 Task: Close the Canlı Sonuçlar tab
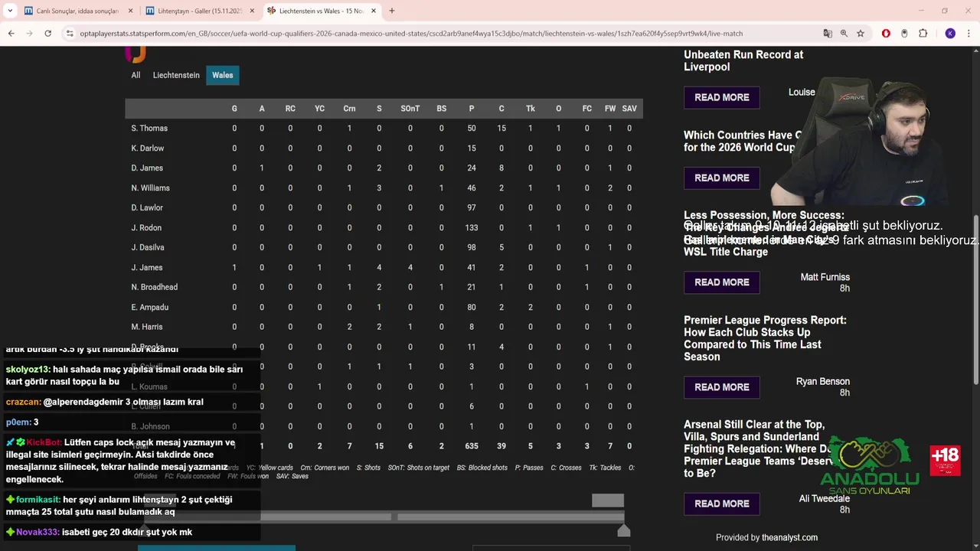pyautogui.click(x=130, y=11)
